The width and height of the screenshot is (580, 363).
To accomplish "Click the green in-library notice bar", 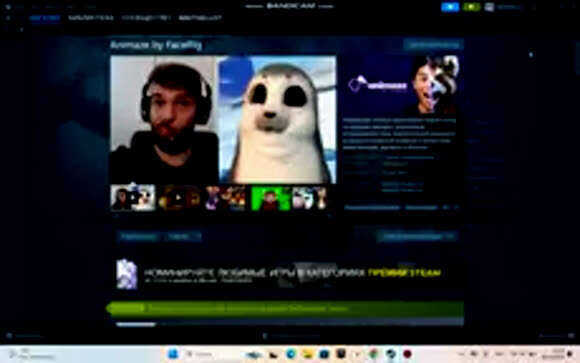I will click(x=285, y=309).
